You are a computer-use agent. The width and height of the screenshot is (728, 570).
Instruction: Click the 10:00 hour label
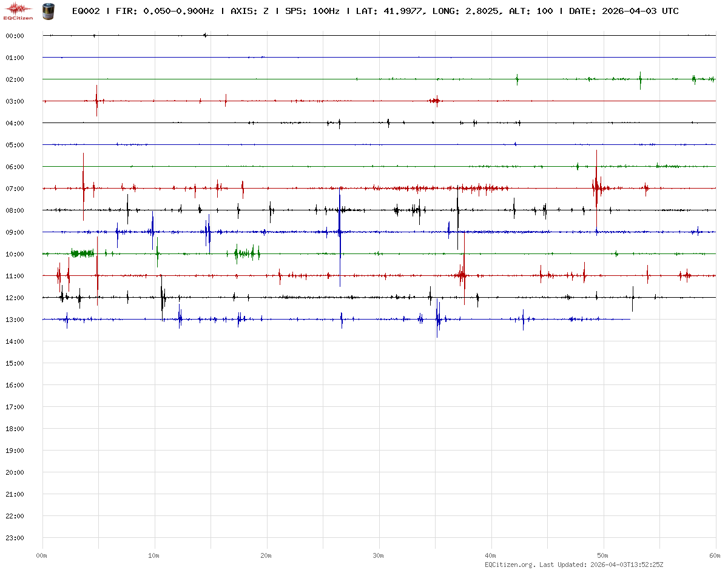(x=15, y=254)
